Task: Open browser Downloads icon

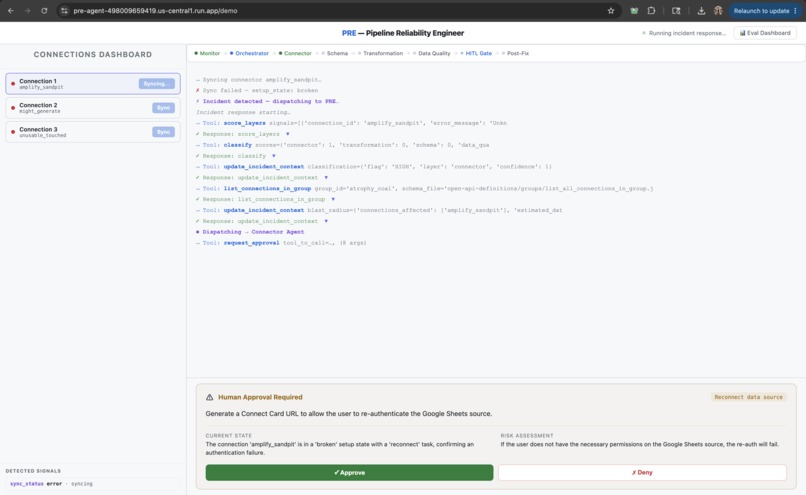Action: (x=701, y=11)
